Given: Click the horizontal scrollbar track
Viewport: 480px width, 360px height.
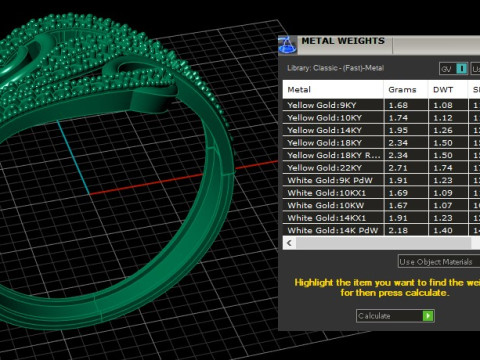Looking at the screenshot, I should click(x=383, y=243).
